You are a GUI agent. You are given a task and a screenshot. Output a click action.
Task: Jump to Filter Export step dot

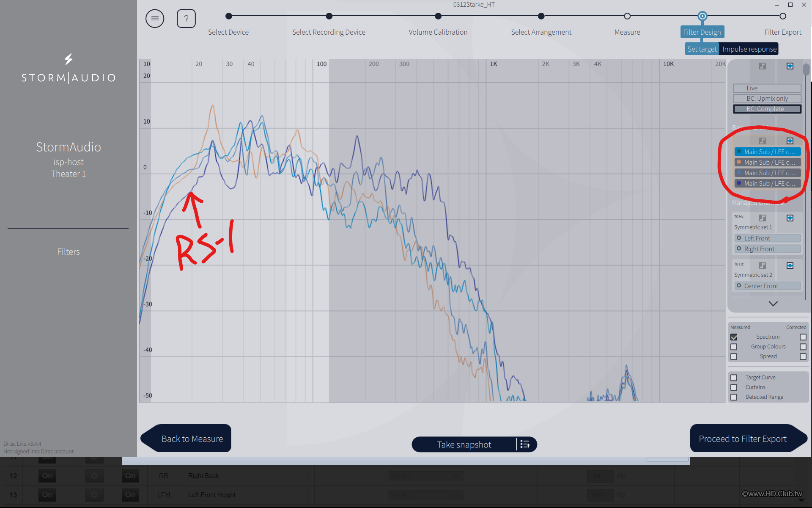click(x=783, y=16)
